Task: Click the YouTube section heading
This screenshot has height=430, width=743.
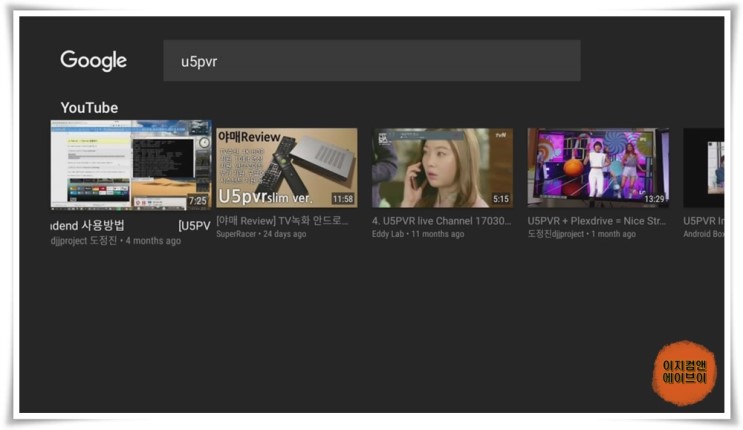Action: (x=89, y=108)
